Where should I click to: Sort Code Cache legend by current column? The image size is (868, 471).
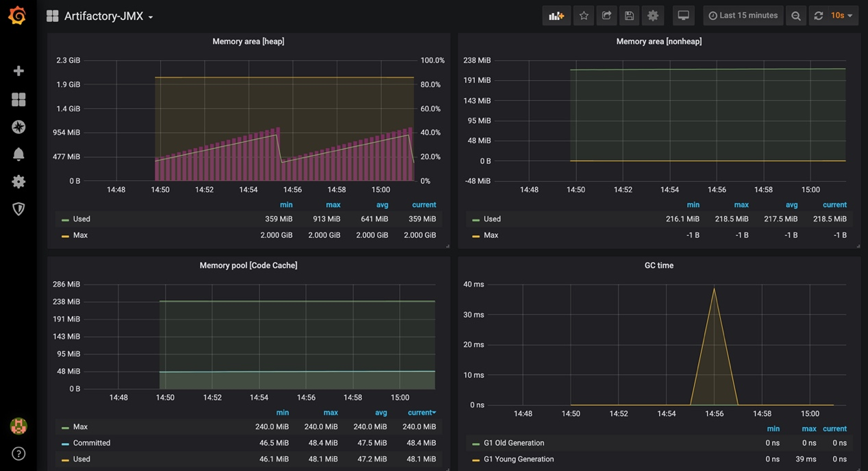coord(421,413)
